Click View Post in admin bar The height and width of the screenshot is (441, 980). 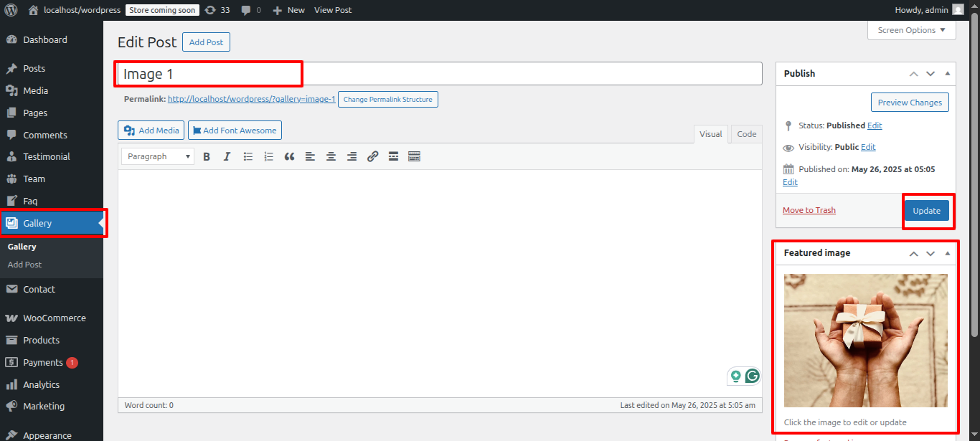pos(333,10)
